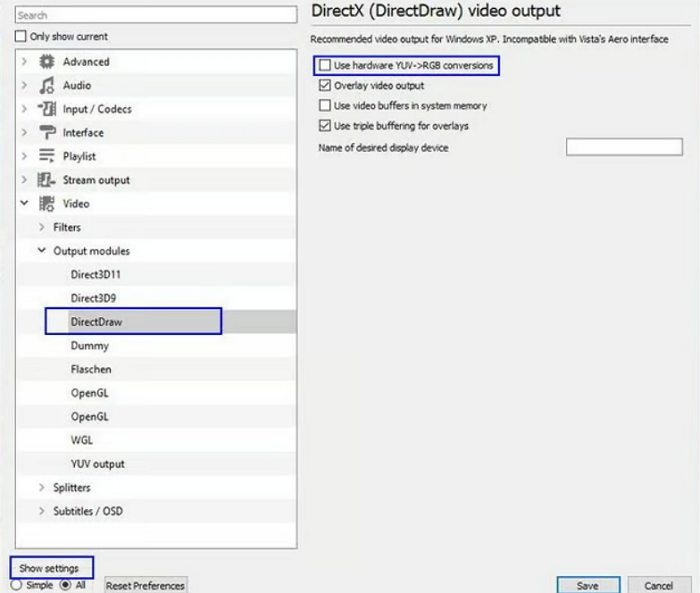Open the Advanced category label
This screenshot has height=593, width=700.
(86, 62)
